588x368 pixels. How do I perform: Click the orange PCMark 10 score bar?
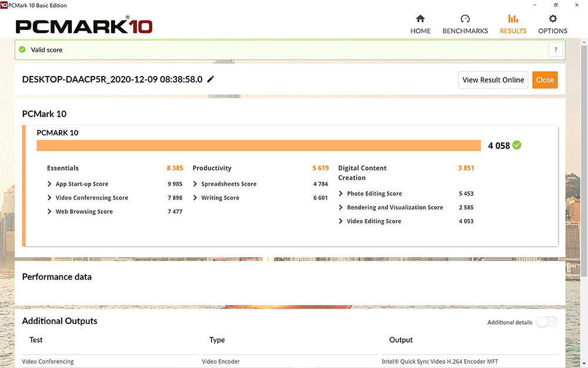(x=259, y=145)
